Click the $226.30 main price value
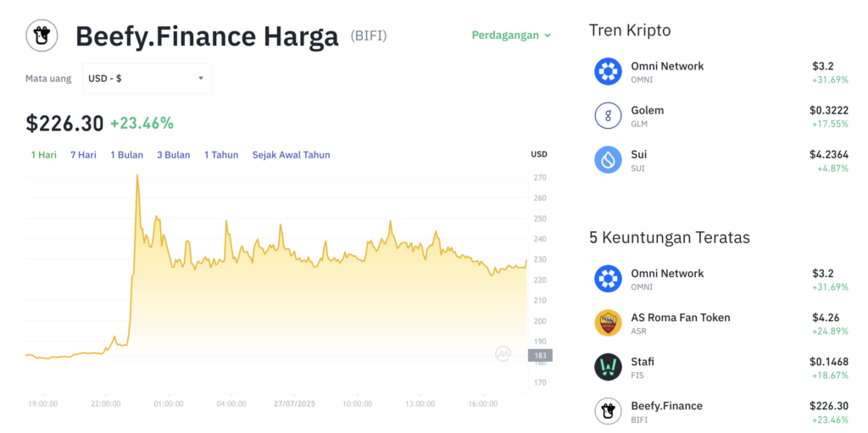Viewport: 868px width, 433px height. pos(64,124)
